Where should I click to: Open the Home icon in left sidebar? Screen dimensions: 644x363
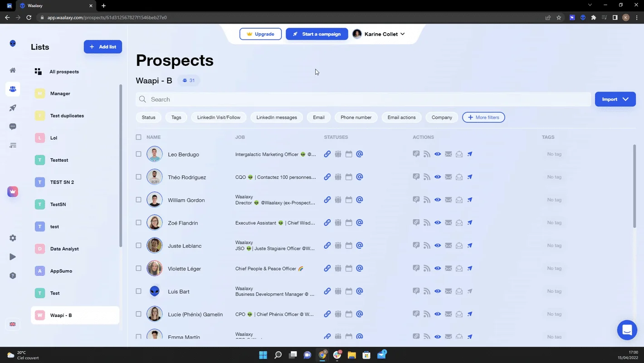coord(13,70)
